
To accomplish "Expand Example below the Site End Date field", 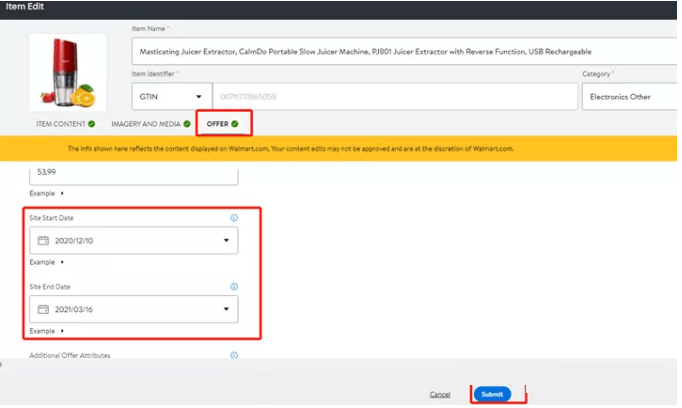I will pyautogui.click(x=46, y=330).
